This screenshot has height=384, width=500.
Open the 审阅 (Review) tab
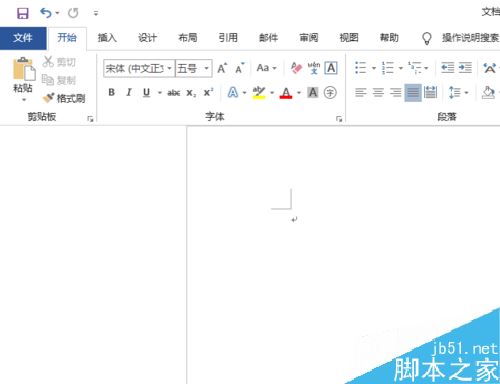point(309,38)
